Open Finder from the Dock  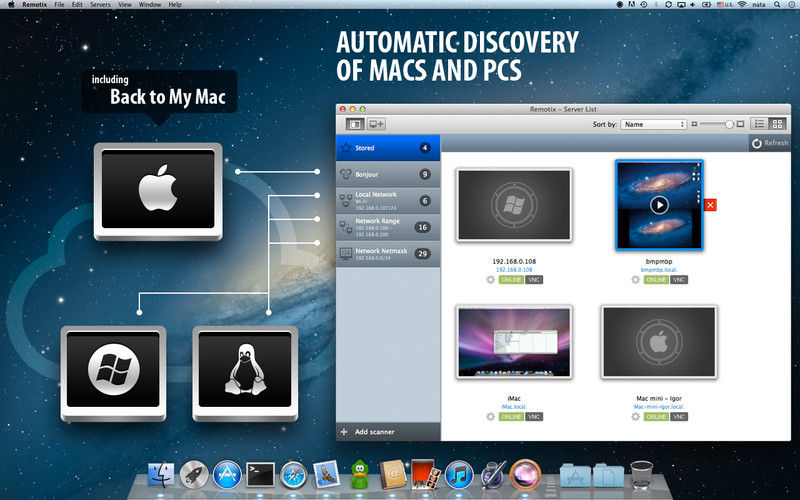[161, 475]
